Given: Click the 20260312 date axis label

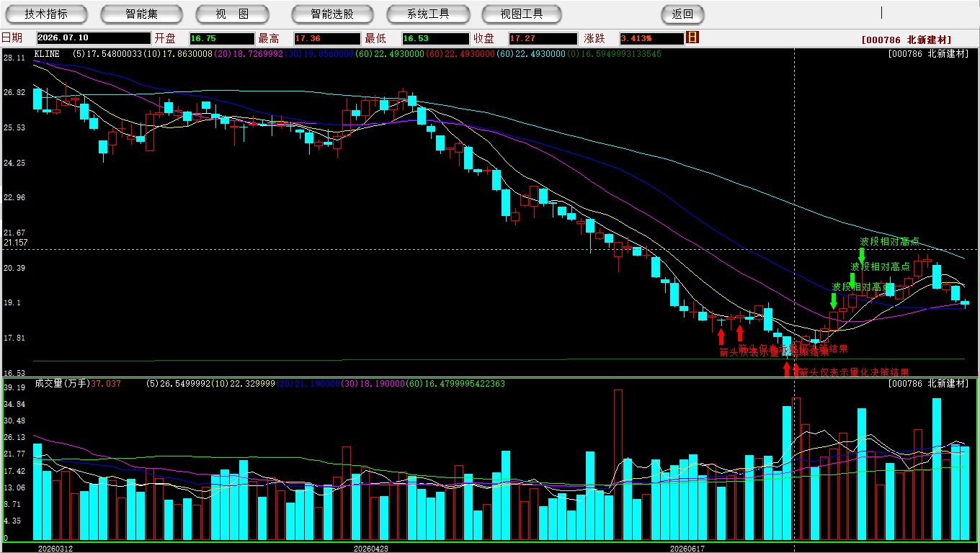Looking at the screenshot, I should pyautogui.click(x=55, y=549).
